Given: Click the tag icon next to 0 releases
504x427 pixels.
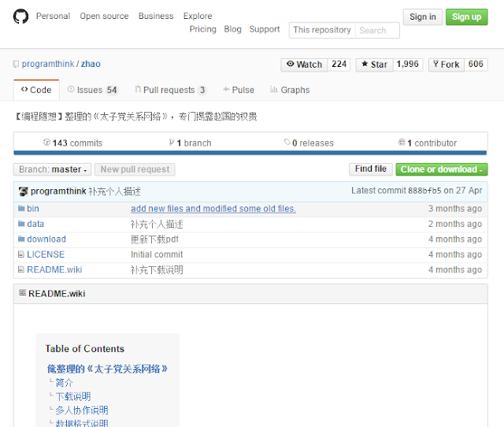Looking at the screenshot, I should 287,142.
